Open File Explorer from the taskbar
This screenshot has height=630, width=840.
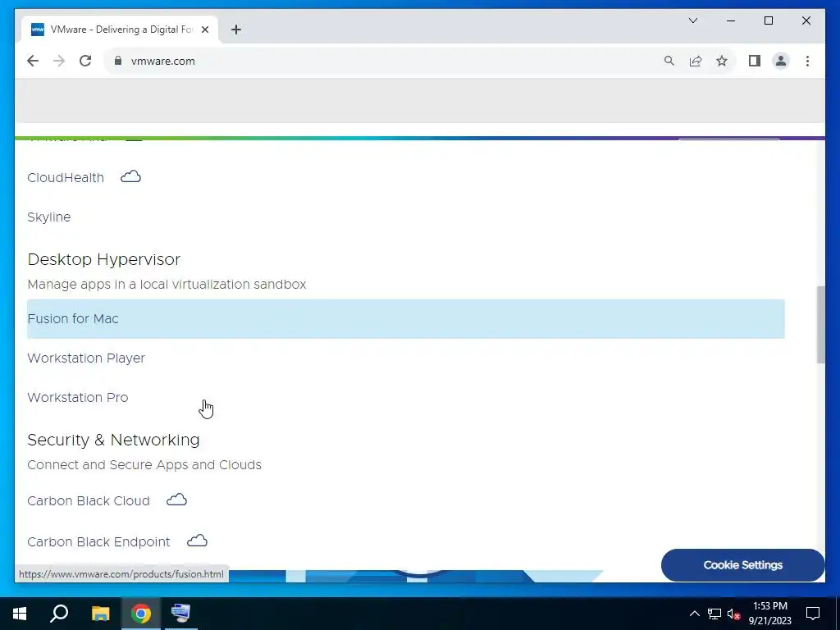pos(100,614)
